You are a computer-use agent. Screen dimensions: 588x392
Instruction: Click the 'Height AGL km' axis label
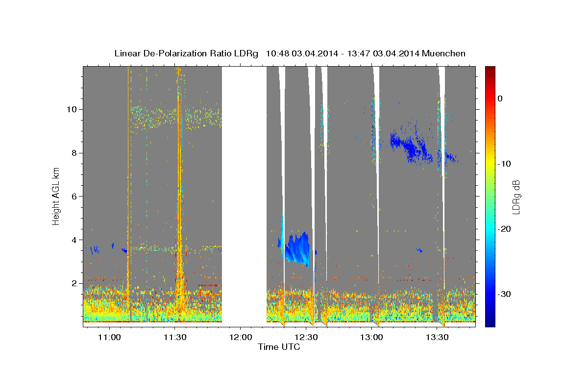56,196
